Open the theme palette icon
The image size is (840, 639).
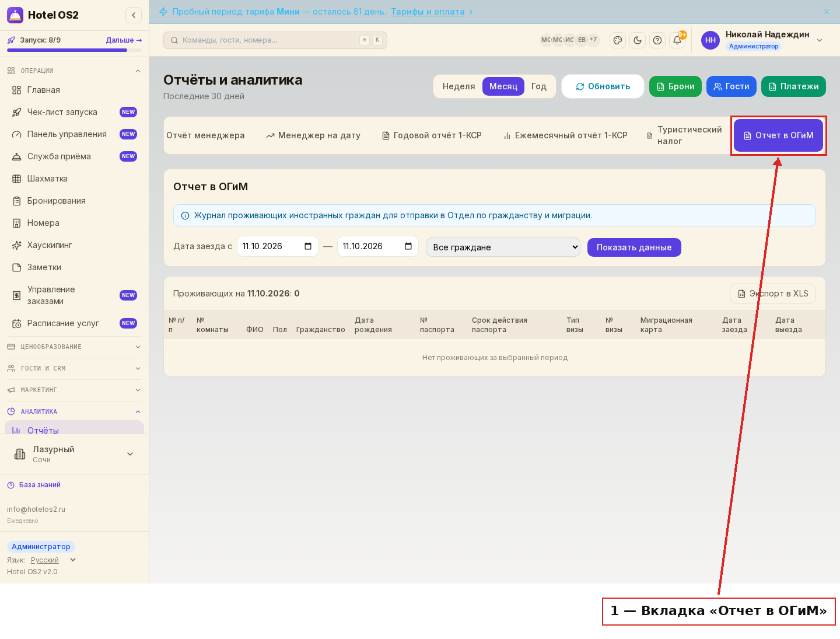coord(618,40)
